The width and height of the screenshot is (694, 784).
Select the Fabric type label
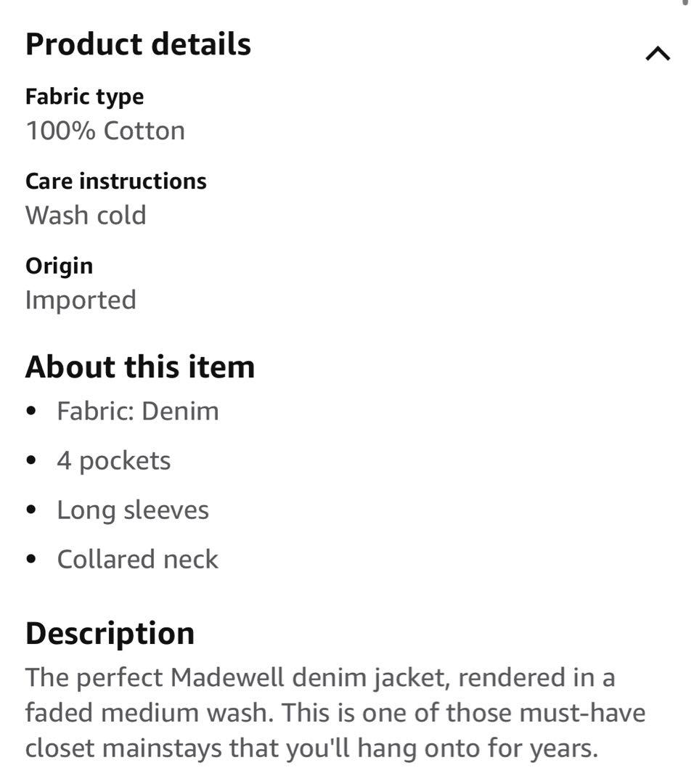(84, 97)
